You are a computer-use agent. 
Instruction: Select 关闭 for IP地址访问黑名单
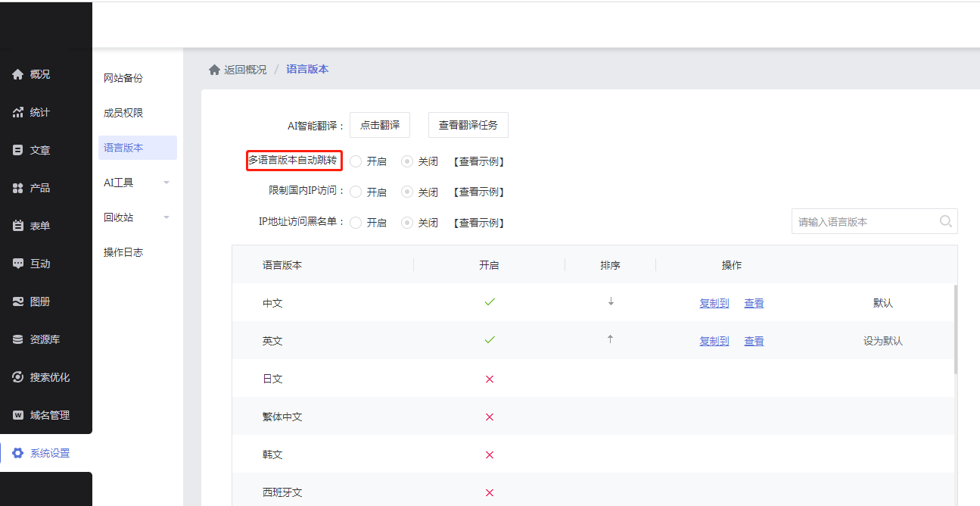pos(407,223)
